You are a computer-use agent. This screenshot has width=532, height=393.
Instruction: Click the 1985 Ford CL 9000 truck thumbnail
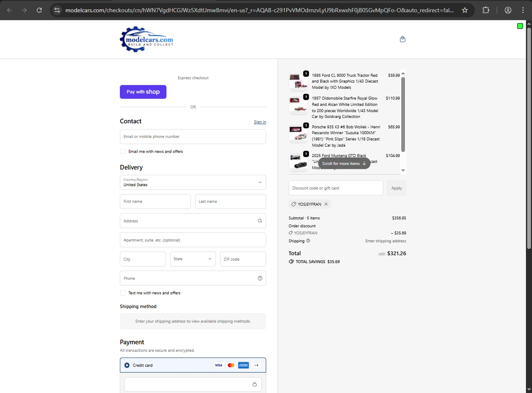click(x=298, y=81)
